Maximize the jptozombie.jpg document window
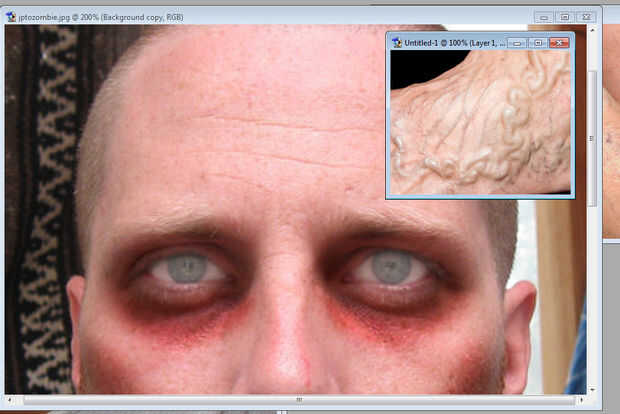 pyautogui.click(x=565, y=17)
